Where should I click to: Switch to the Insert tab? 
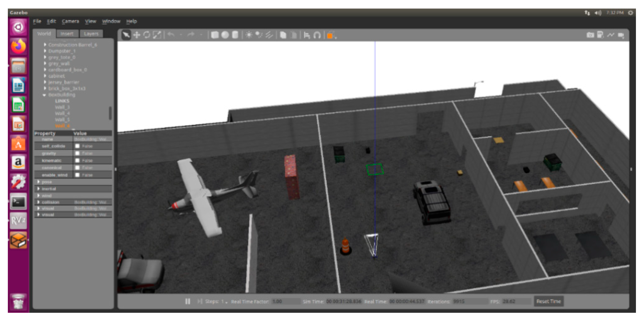[67, 34]
